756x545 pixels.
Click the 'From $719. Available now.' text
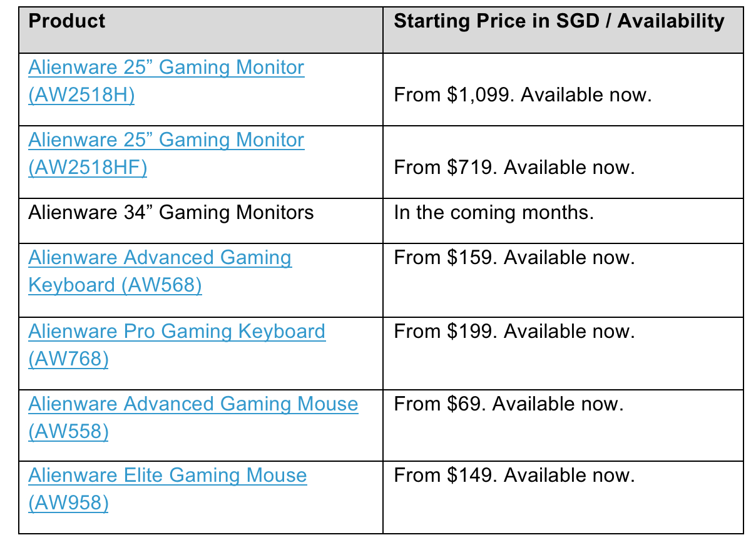(x=514, y=168)
